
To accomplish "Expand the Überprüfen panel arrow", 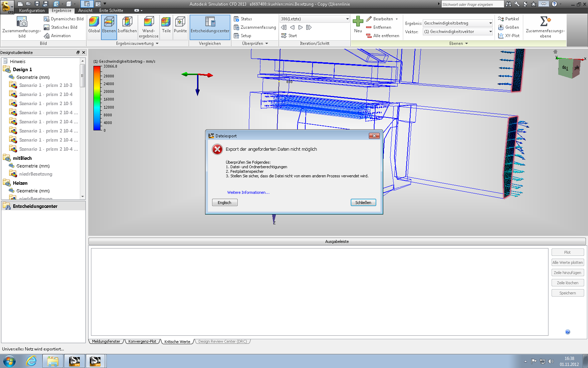I will coord(267,43).
